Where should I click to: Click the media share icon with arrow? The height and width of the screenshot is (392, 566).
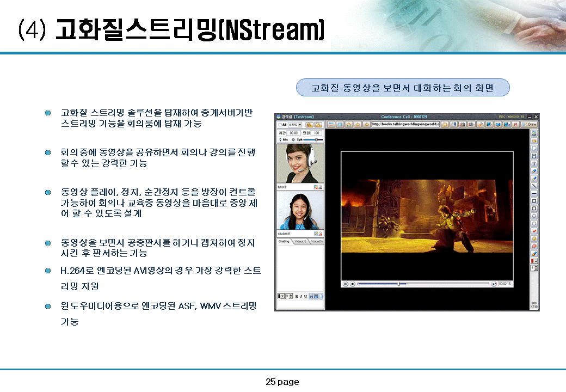pos(471,125)
